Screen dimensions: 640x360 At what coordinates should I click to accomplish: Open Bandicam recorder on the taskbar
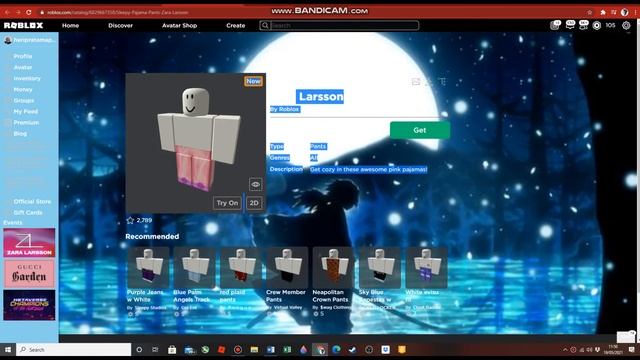click(x=238, y=349)
